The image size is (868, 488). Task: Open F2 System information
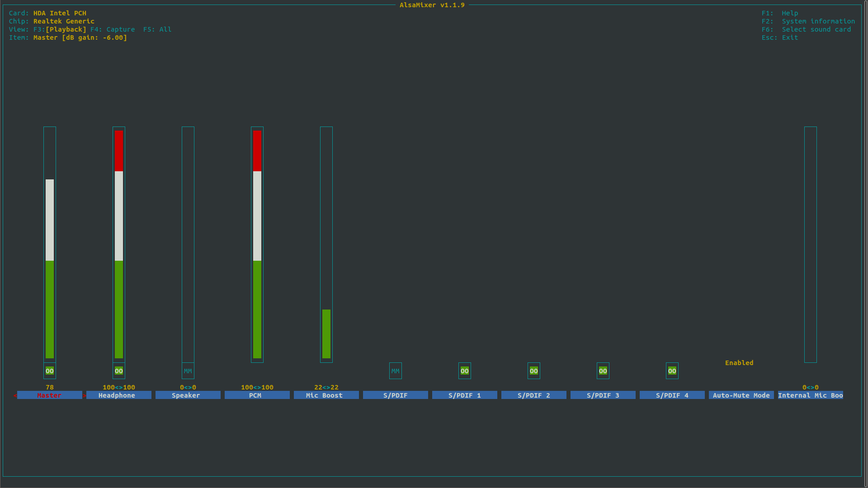[x=808, y=21]
